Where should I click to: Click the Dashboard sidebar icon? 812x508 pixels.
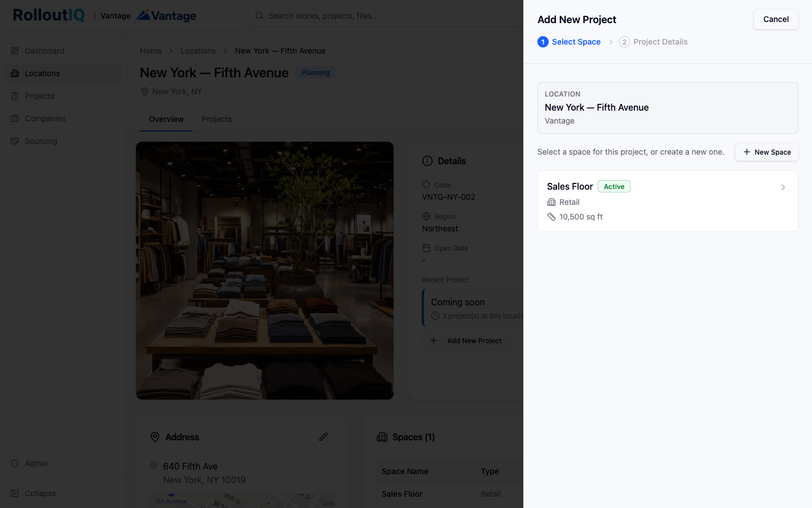pyautogui.click(x=15, y=51)
